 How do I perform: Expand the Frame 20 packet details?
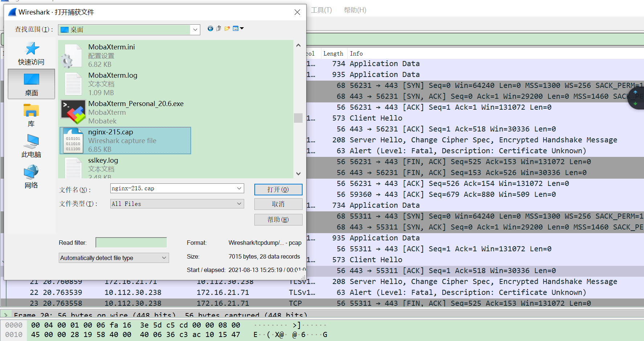(x=5, y=315)
